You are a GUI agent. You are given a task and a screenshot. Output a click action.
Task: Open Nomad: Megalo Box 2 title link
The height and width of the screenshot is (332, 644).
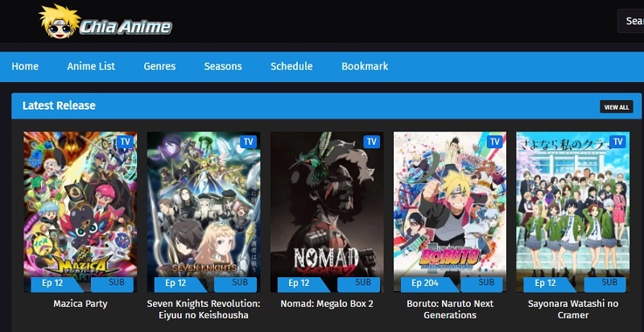327,304
